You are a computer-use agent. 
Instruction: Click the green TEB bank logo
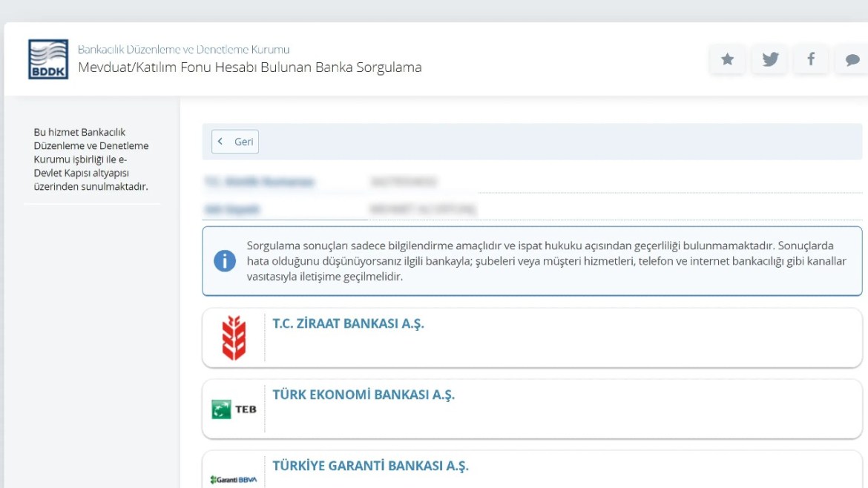234,409
